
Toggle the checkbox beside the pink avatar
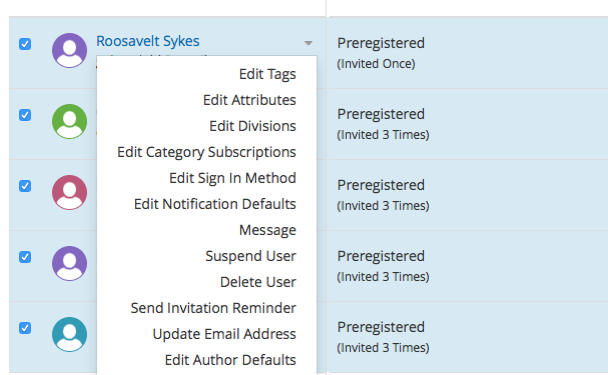click(25, 186)
